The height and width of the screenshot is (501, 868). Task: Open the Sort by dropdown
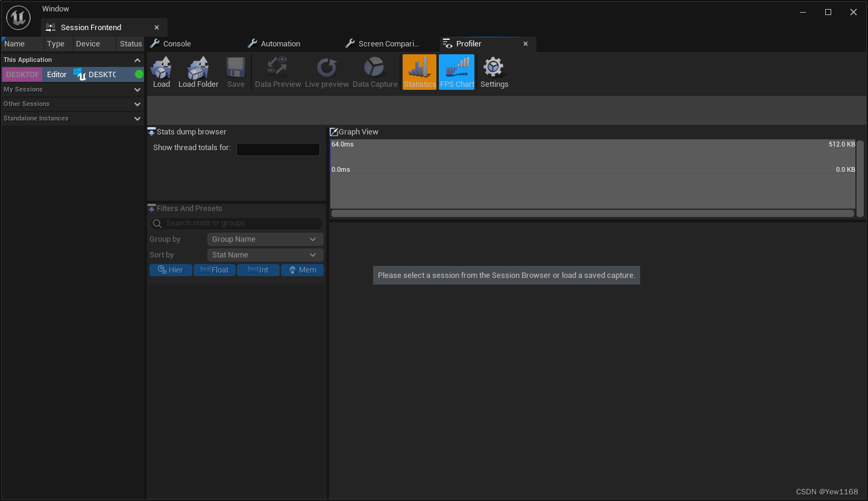tap(265, 255)
